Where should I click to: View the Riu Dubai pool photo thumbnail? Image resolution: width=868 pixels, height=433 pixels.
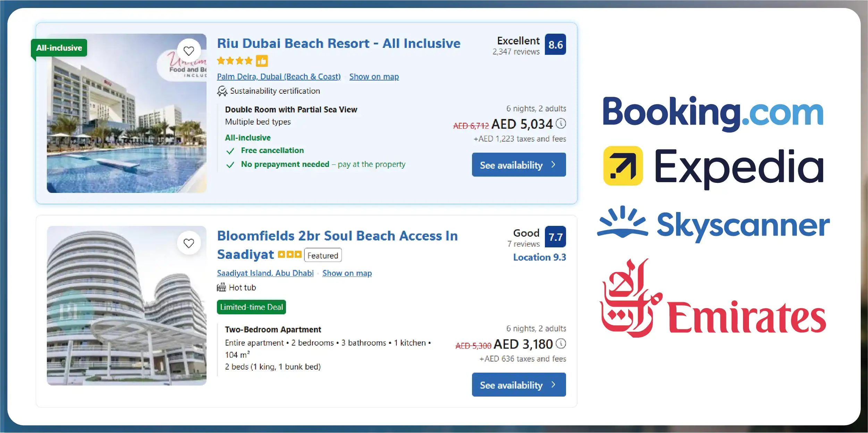[126, 113]
